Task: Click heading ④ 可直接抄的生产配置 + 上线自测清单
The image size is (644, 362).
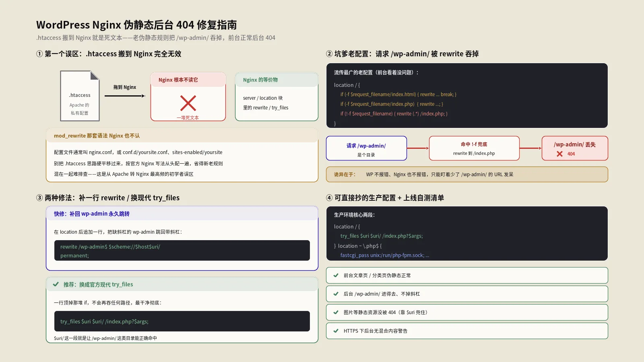Action: point(385,198)
